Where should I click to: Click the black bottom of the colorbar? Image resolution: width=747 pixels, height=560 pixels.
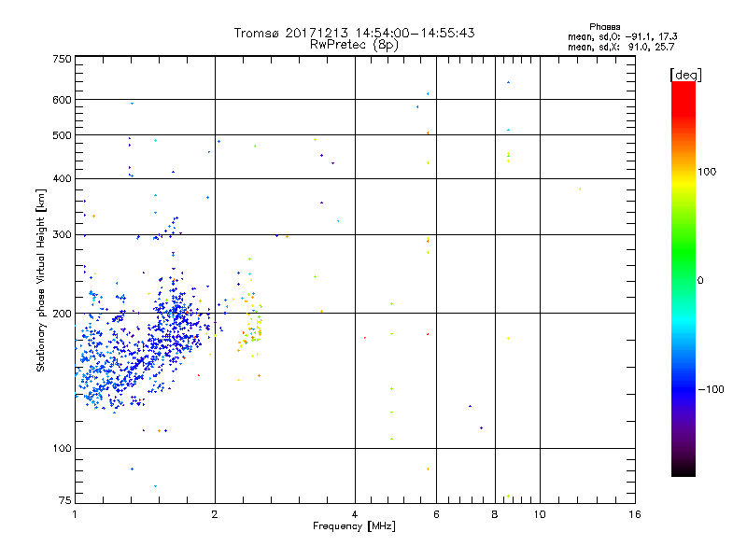[x=684, y=469]
